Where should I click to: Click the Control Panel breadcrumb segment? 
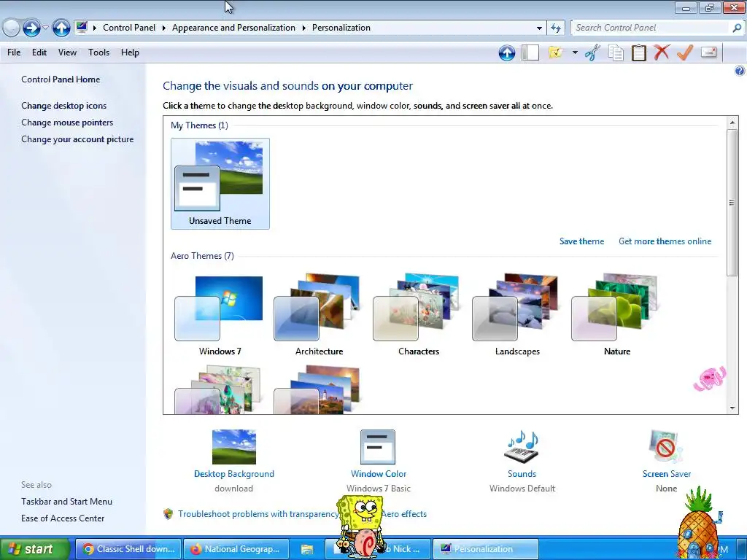click(129, 28)
